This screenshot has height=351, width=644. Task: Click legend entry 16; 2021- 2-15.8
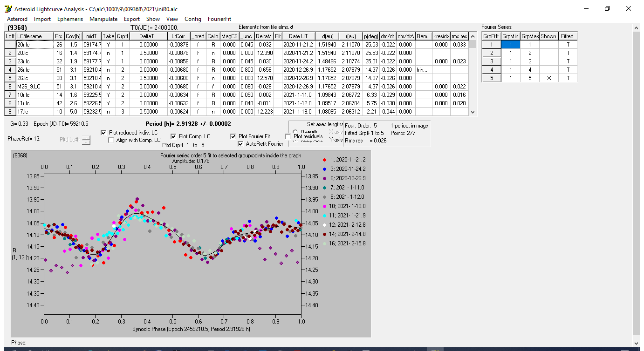(x=348, y=243)
